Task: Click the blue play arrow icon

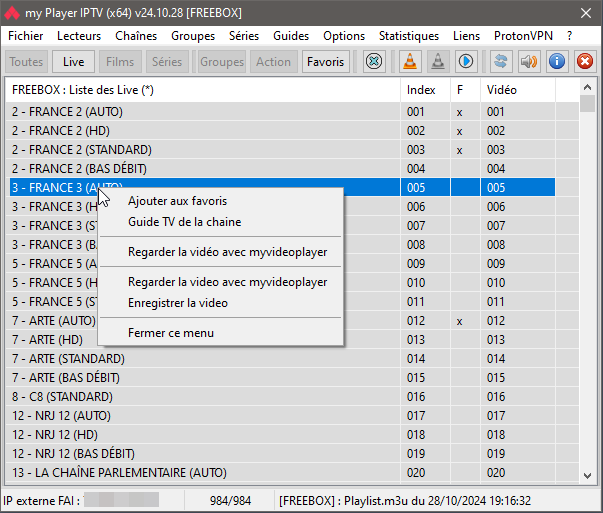Action: click(x=466, y=62)
